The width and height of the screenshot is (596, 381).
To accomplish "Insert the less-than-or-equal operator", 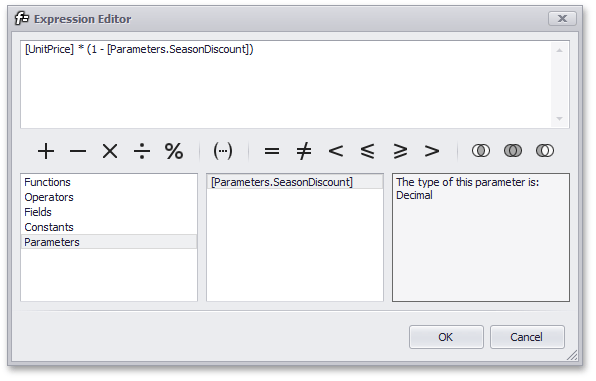I will pos(368,151).
